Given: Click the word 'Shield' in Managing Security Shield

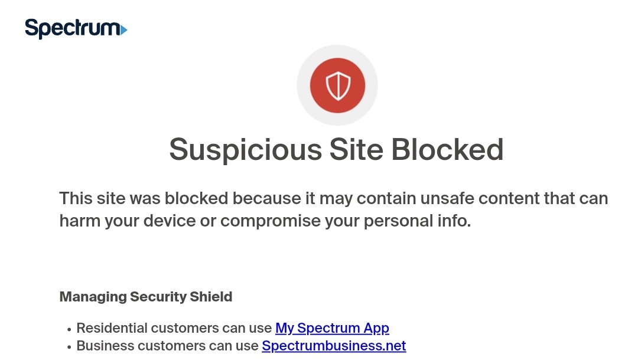Looking at the screenshot, I should click(211, 297).
